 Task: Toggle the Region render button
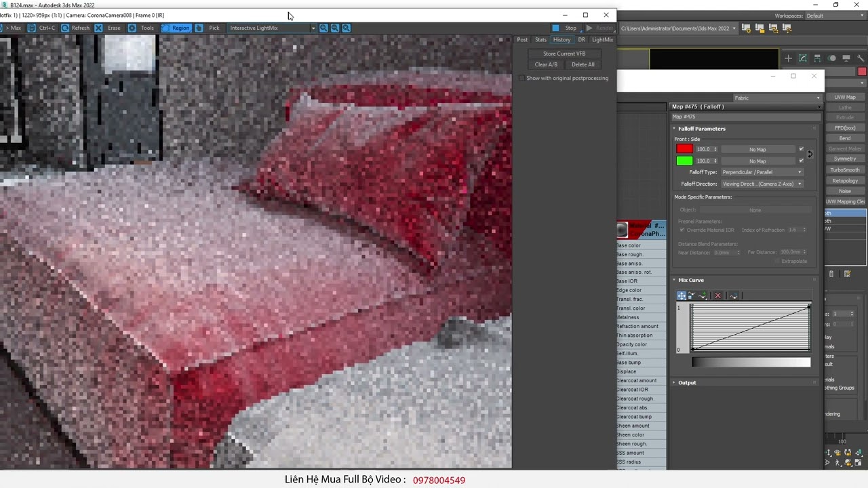(176, 28)
